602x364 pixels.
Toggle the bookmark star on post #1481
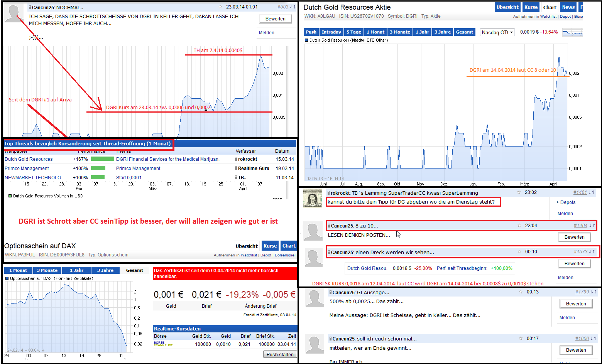pyautogui.click(x=519, y=192)
